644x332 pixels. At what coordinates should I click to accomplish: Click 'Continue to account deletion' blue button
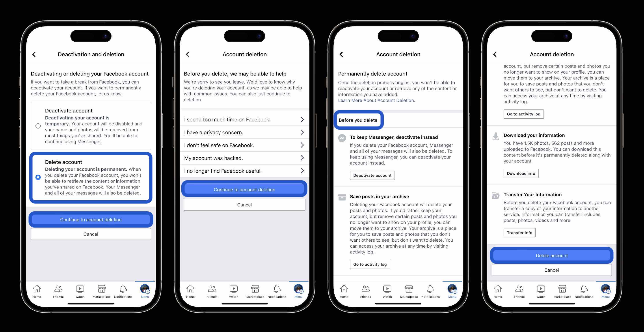pos(91,219)
